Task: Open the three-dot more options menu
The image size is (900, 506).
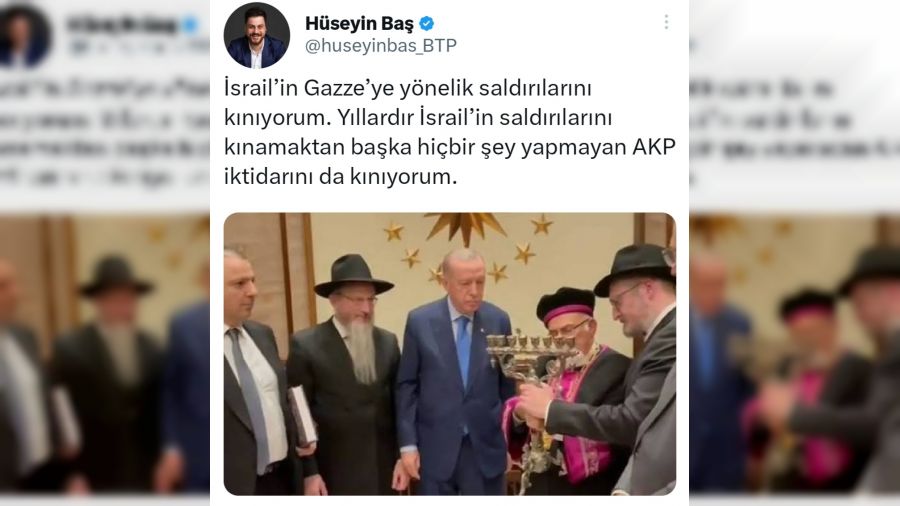Action: [666, 22]
